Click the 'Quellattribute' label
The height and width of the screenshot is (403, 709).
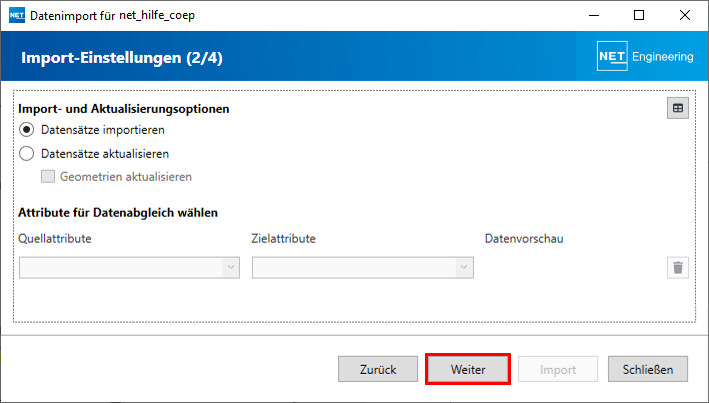click(55, 238)
